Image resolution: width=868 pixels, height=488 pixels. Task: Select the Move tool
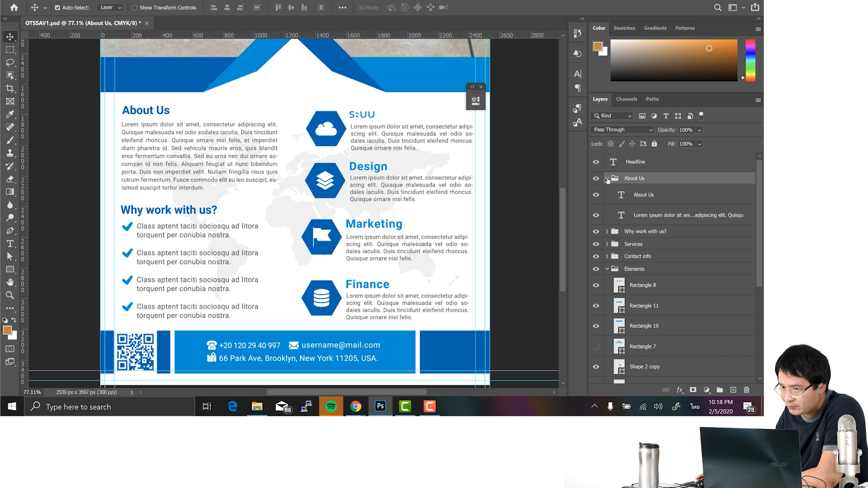pos(10,37)
